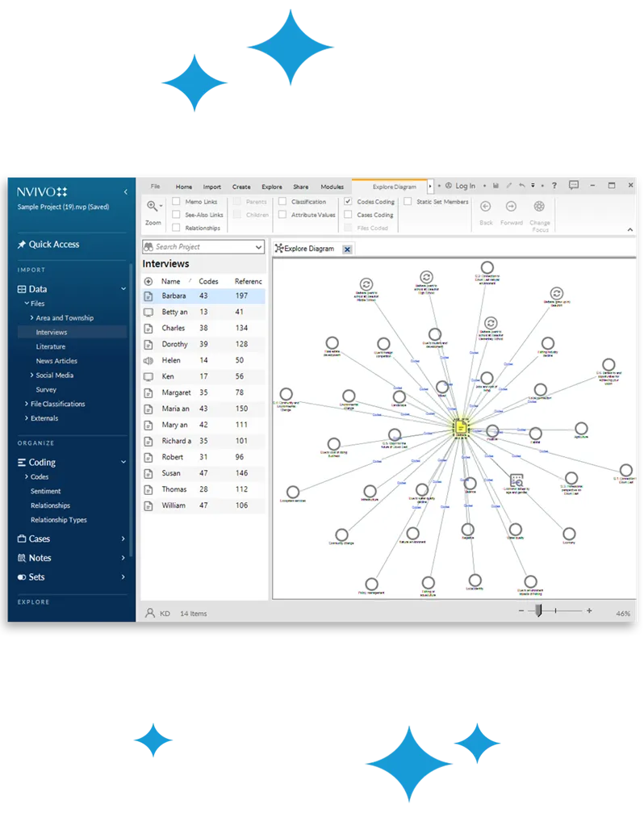Enable the Memo Links checkbox
The width and height of the screenshot is (644, 826).
pyautogui.click(x=176, y=202)
